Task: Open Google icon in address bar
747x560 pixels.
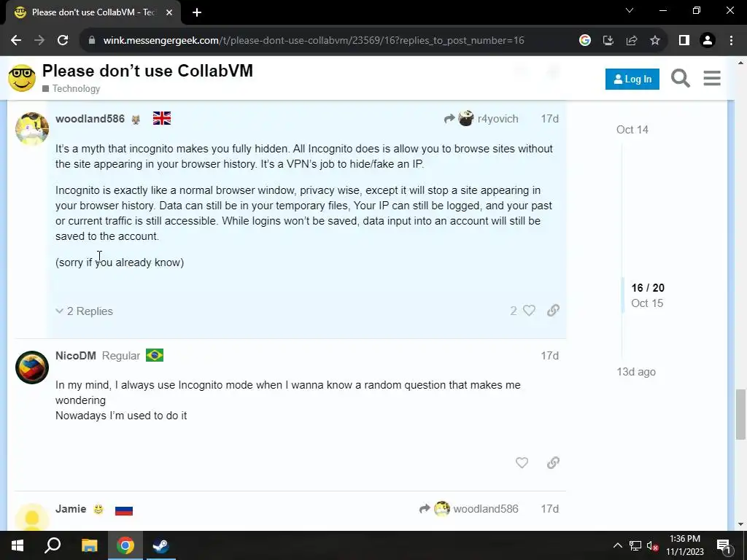Action: tap(585, 41)
